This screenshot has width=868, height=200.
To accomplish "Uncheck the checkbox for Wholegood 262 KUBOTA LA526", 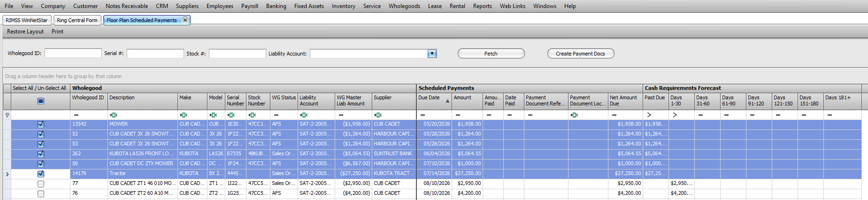I will coord(41,154).
